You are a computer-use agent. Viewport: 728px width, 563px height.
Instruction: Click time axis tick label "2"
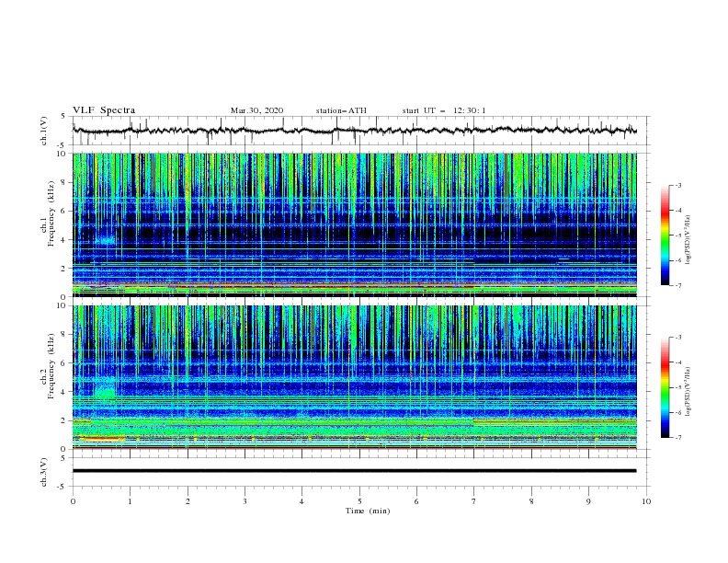[188, 501]
